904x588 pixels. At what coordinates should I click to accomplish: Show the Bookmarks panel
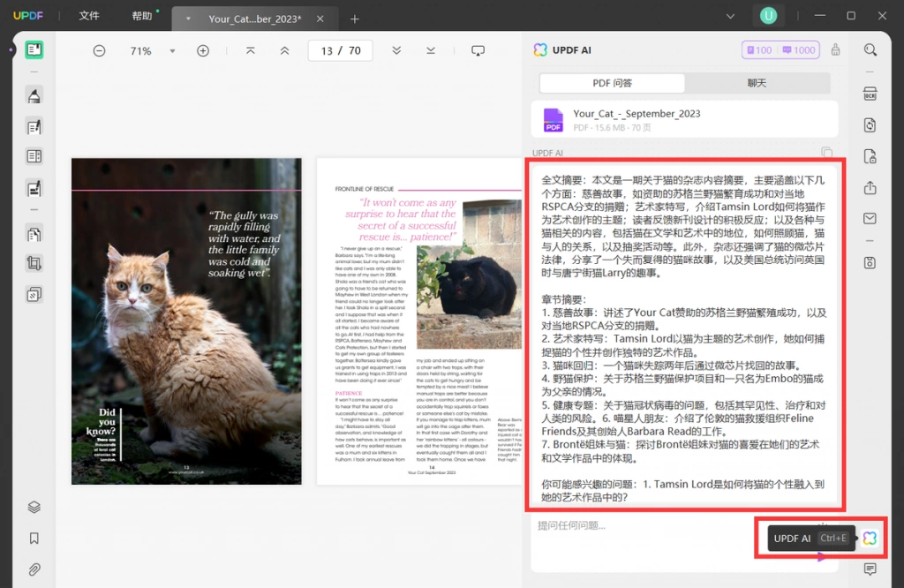coord(34,539)
